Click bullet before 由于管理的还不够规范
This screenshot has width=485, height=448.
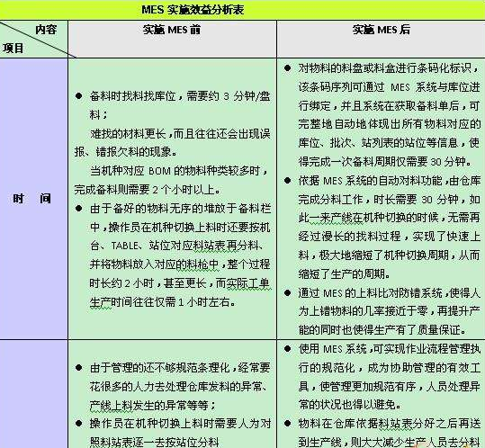78,368
